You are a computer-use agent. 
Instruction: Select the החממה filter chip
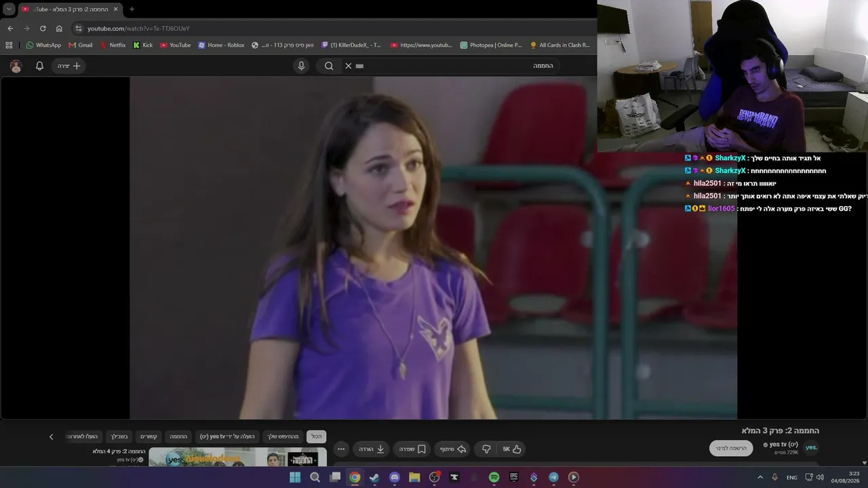(178, 436)
